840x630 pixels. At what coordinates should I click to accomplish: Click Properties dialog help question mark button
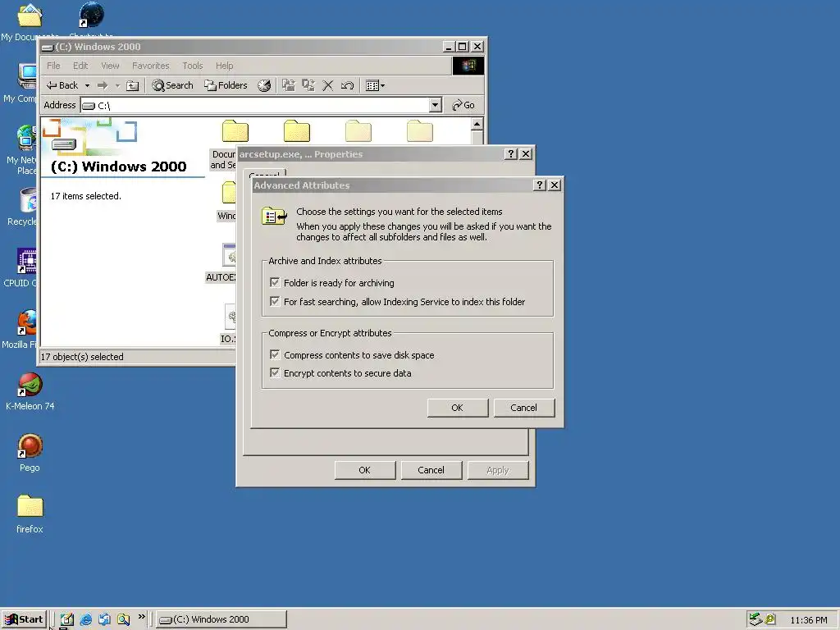tap(511, 153)
